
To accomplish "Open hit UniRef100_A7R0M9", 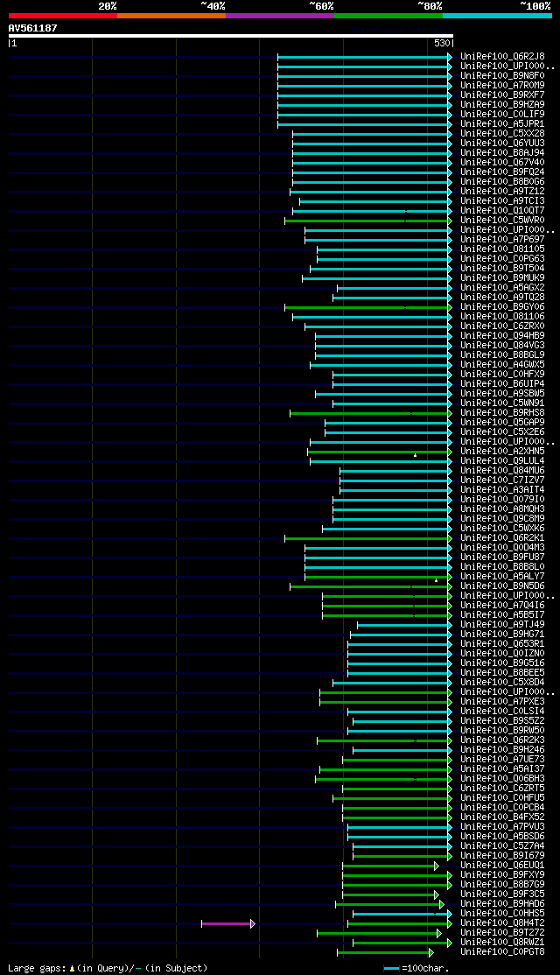I will 502,85.
